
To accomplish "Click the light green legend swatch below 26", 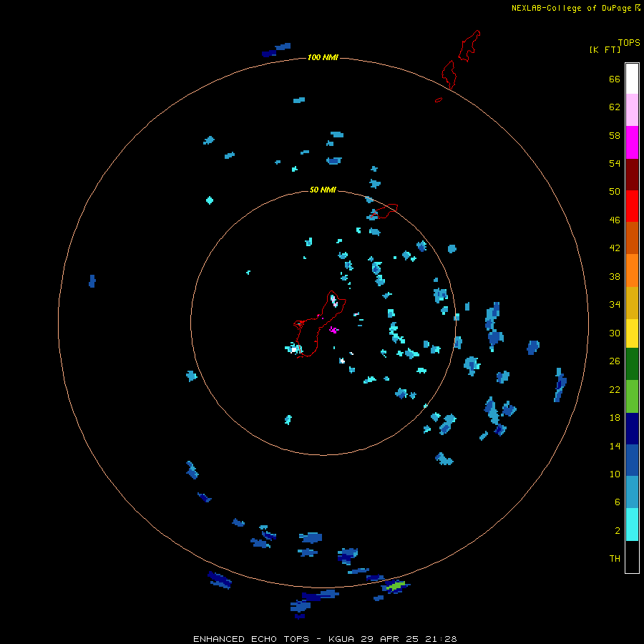I will coord(632,396).
